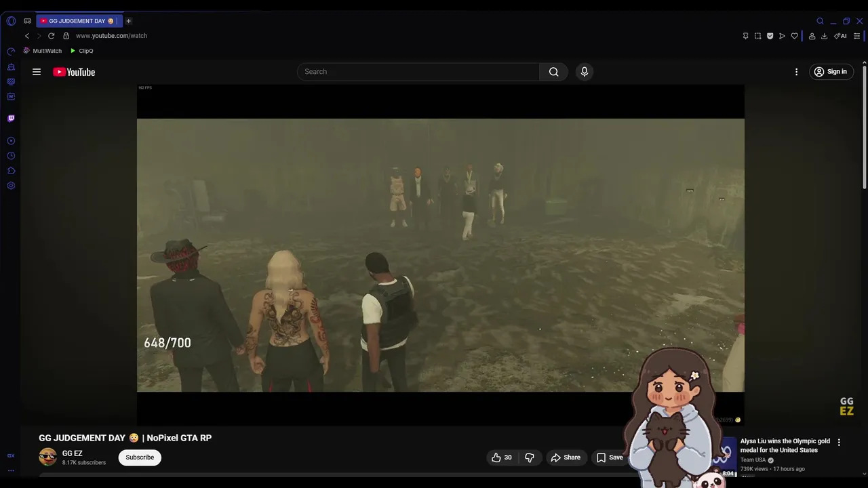Open Alysa Liu Olympic gold video
868x488 pixels.
click(785, 445)
